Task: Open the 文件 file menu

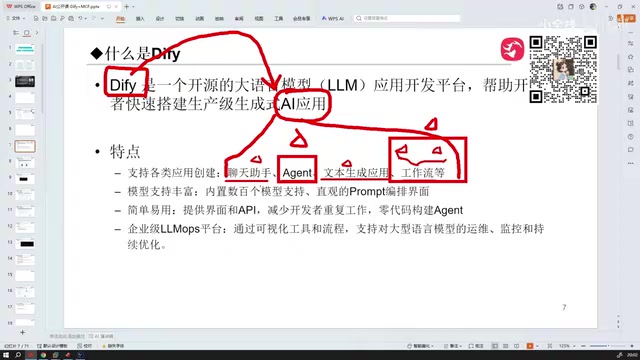Action: point(16,18)
